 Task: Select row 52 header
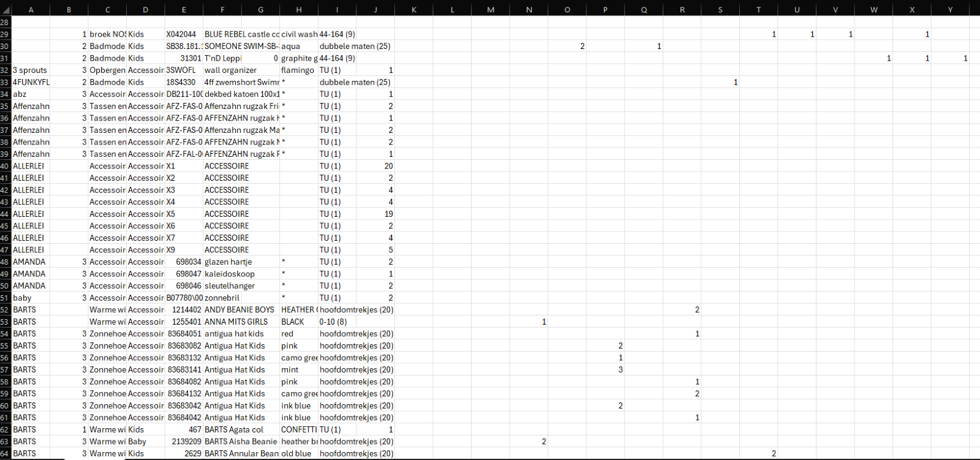click(x=6, y=310)
